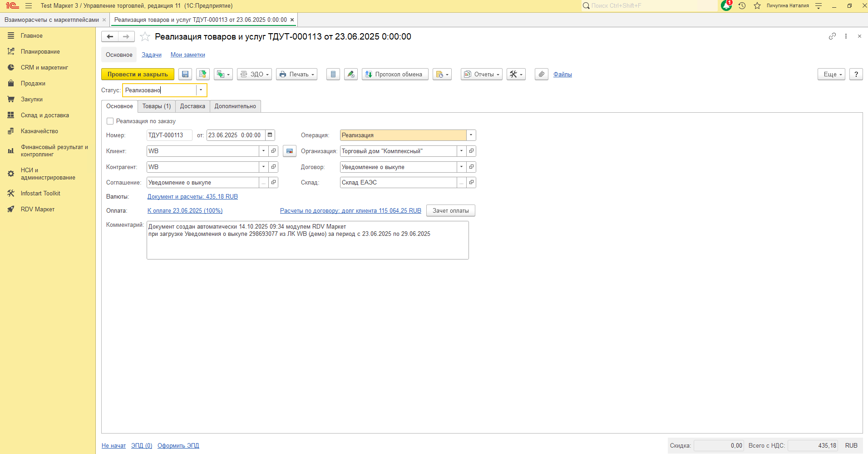Open the notifications bell icon
The height and width of the screenshot is (454, 868).
click(726, 5)
